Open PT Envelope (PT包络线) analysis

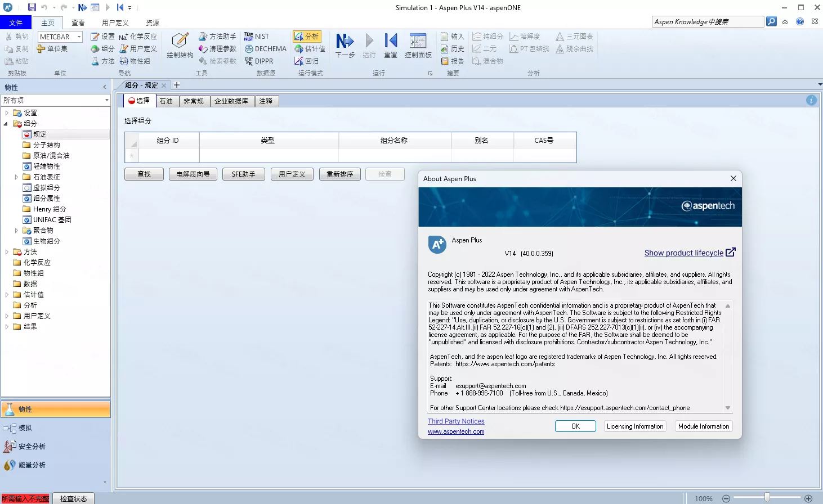[x=528, y=48]
